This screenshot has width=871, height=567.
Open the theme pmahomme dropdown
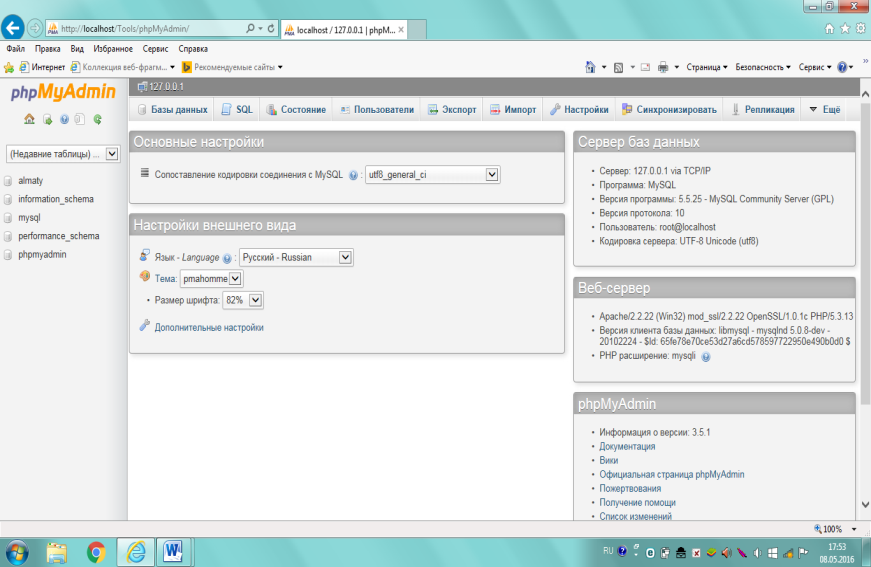(212, 279)
